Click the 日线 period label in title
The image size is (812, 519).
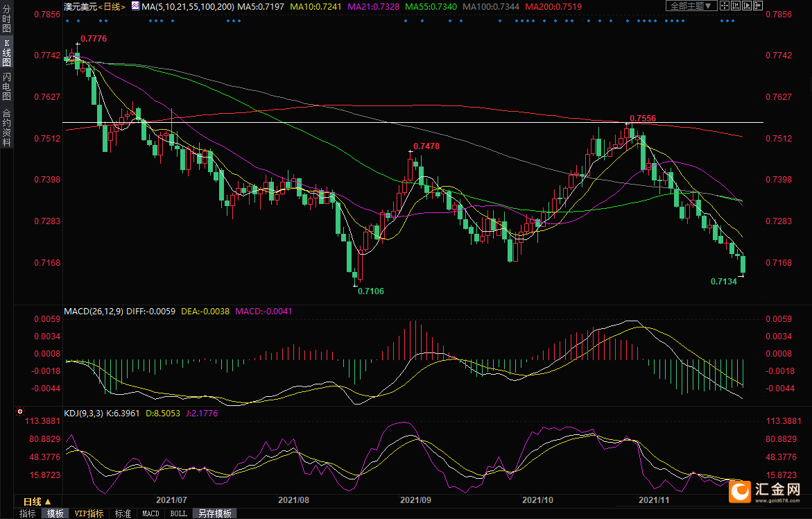[x=111, y=6]
